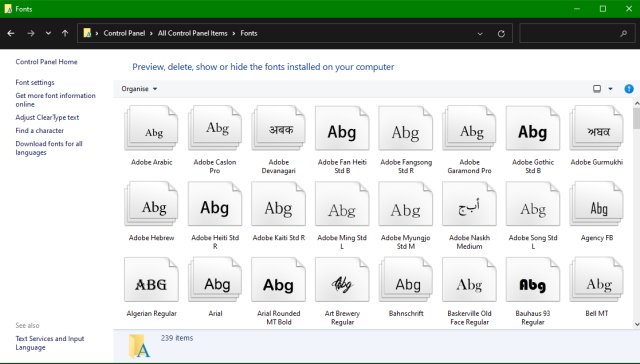Select the Adobe Song Std L font
This screenshot has width=640, height=364.
tap(533, 204)
